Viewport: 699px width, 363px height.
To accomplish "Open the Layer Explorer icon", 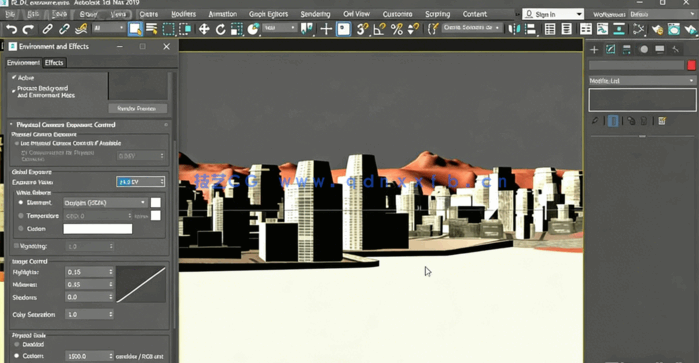I will click(567, 29).
